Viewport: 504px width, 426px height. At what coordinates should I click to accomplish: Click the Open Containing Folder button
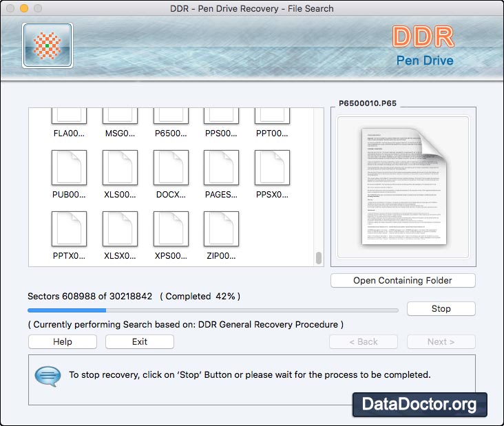coord(403,281)
